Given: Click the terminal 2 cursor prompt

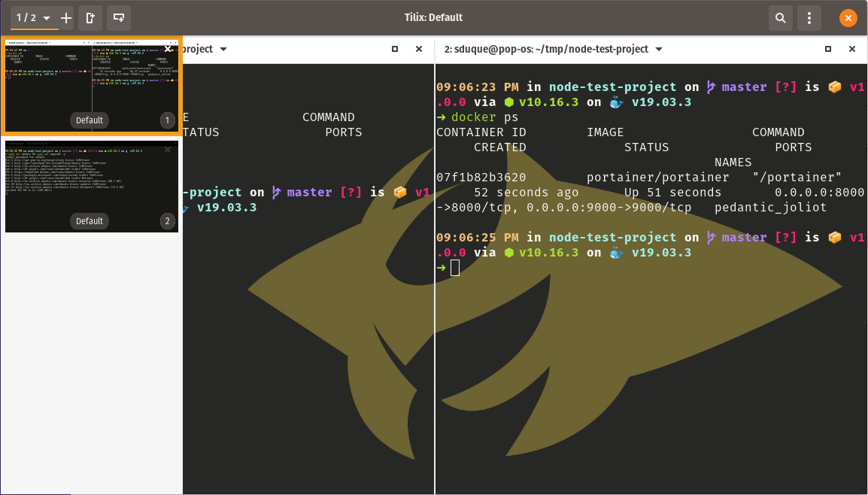Looking at the screenshot, I should point(454,268).
